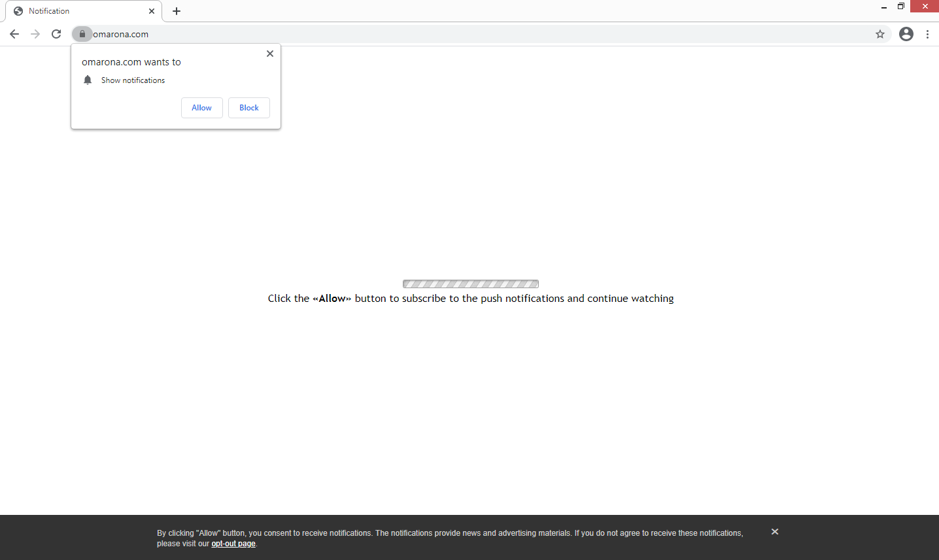939x560 pixels.
Task: Dismiss the notification permission popup
Action: click(270, 54)
